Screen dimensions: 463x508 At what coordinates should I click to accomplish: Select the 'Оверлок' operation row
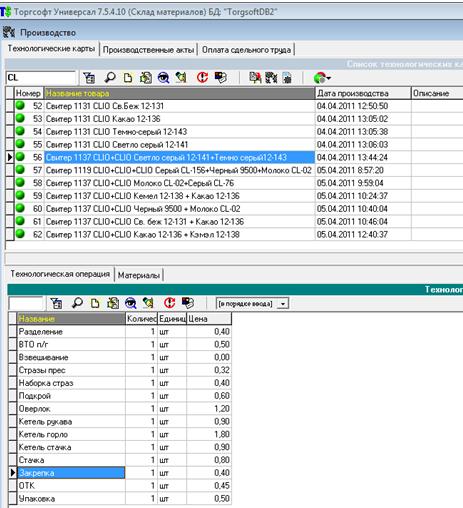click(x=119, y=409)
